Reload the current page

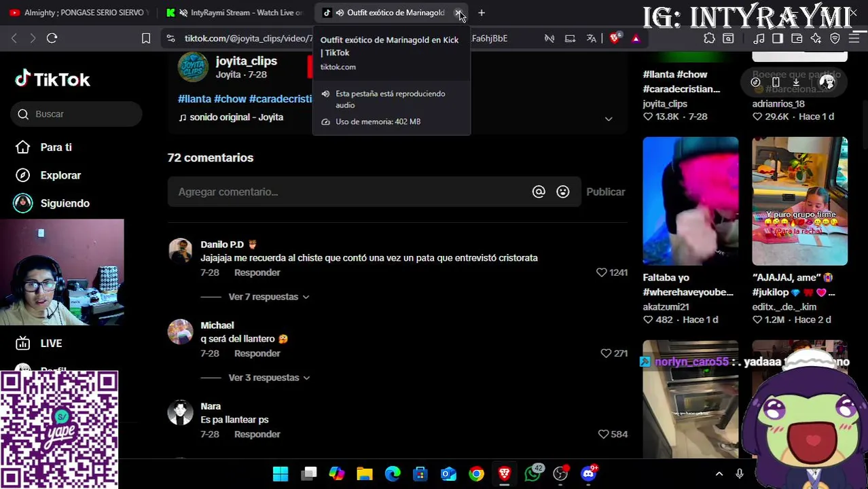(x=52, y=39)
